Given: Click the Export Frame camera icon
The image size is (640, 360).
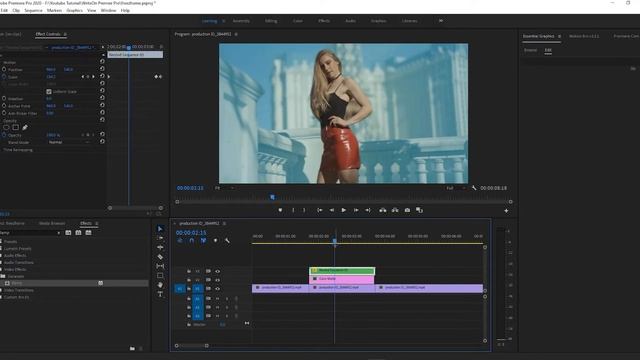Looking at the screenshot, I should pyautogui.click(x=407, y=210).
